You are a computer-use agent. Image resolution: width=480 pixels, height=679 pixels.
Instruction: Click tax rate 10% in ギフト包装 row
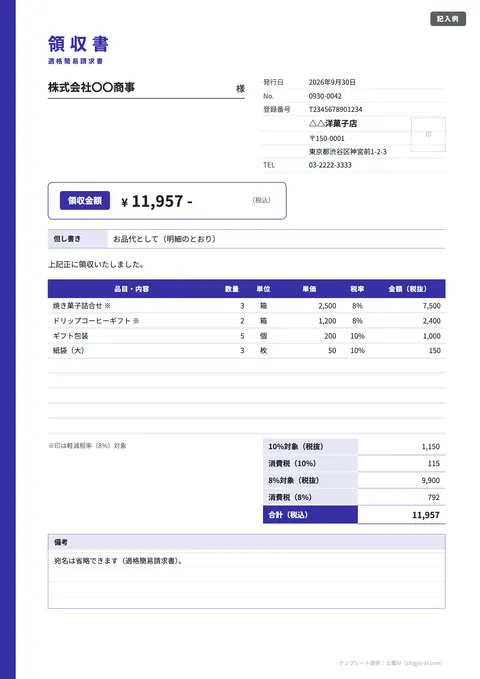click(x=357, y=336)
